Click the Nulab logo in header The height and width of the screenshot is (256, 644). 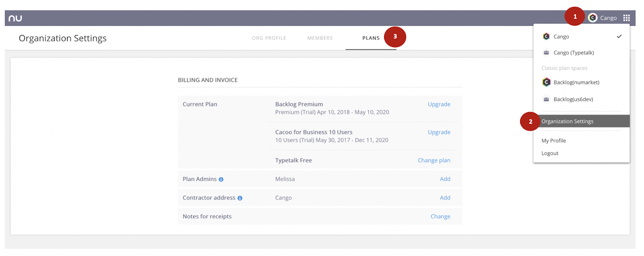tap(15, 18)
